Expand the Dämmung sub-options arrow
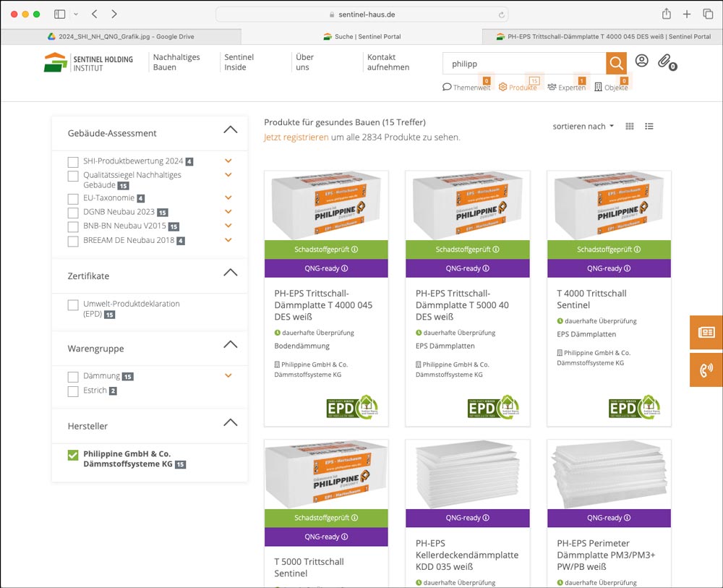This screenshot has width=723, height=588. [228, 376]
